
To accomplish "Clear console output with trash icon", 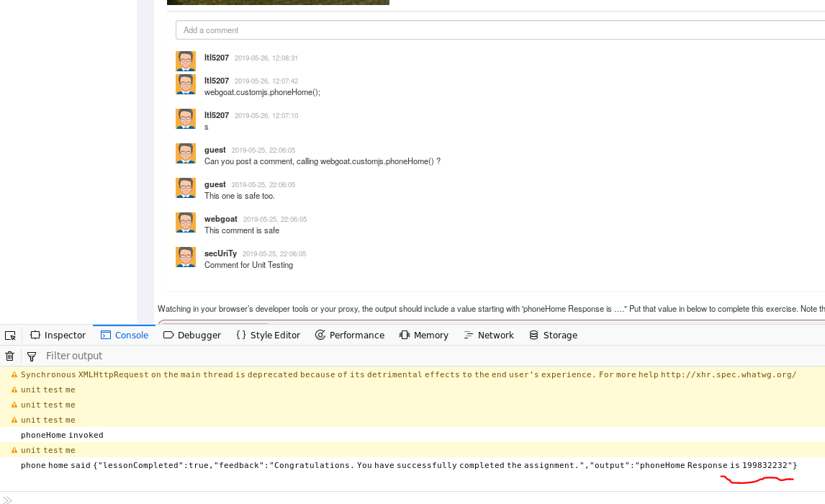I will pyautogui.click(x=10, y=356).
